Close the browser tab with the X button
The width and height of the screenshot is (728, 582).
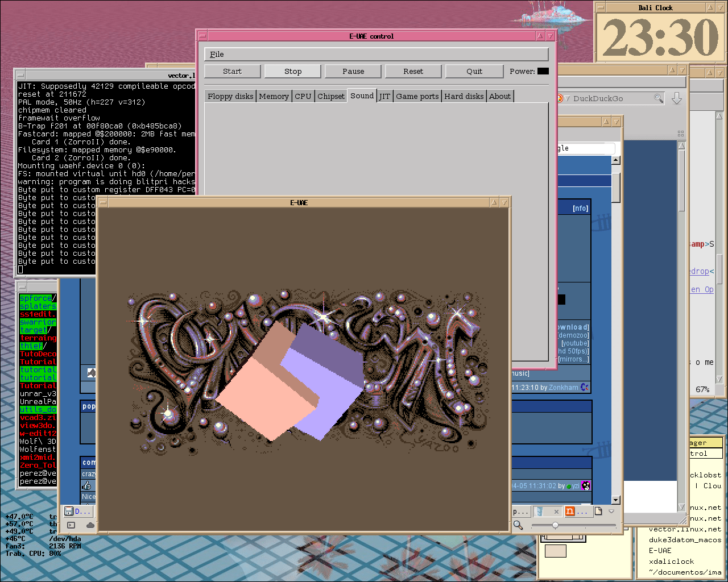click(x=556, y=512)
